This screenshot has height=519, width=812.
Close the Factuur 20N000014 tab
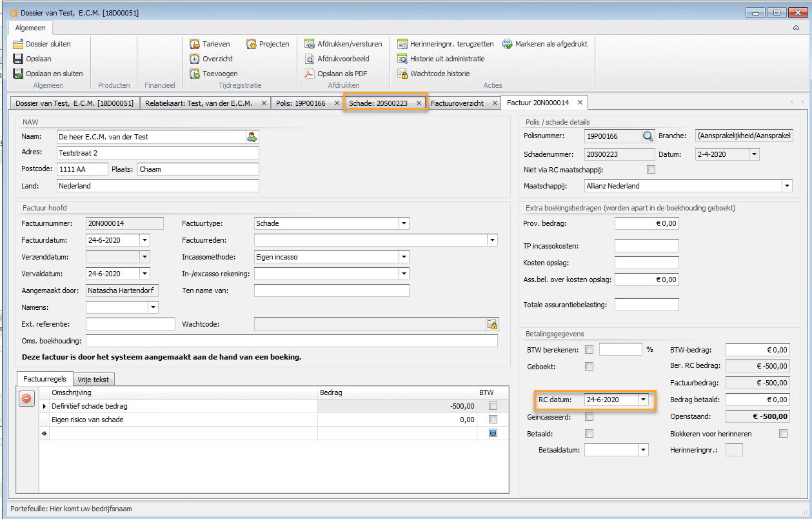[580, 103]
